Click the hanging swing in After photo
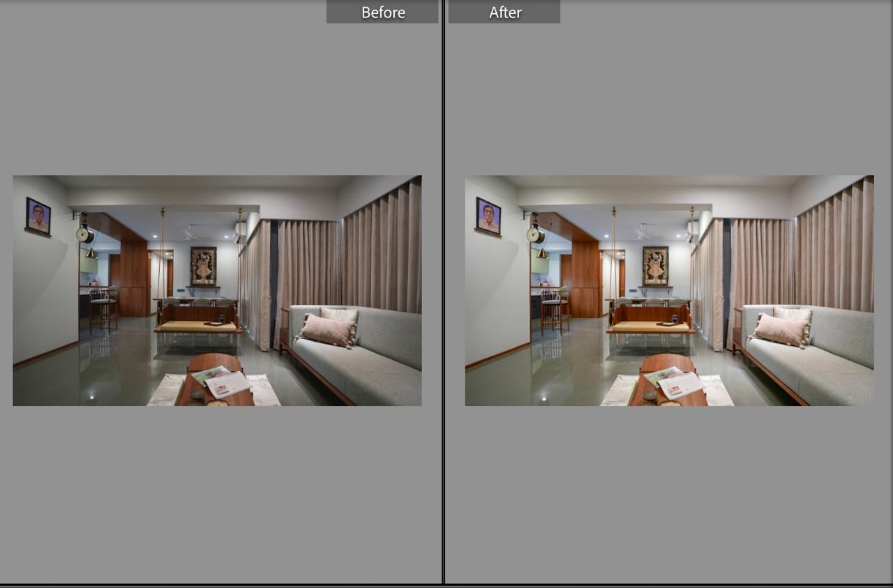Image resolution: width=893 pixels, height=588 pixels. pyautogui.click(x=650, y=318)
